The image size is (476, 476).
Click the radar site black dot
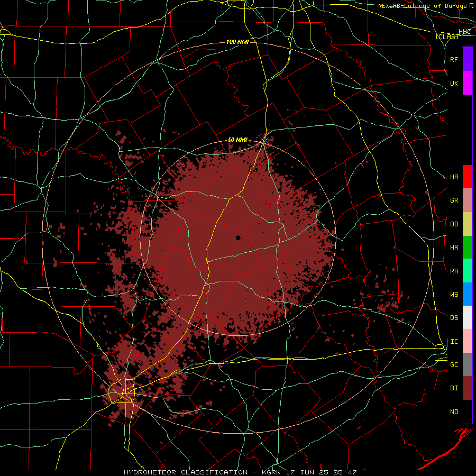coord(239,237)
